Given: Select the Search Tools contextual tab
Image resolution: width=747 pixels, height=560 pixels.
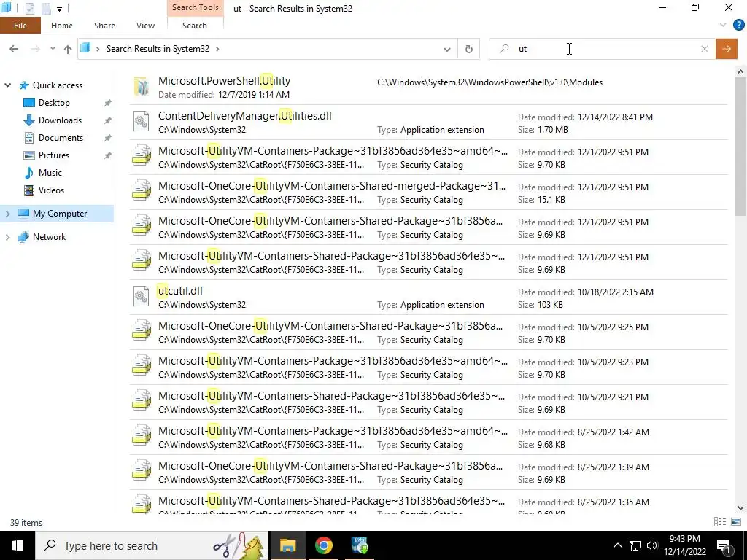Looking at the screenshot, I should coord(196,7).
